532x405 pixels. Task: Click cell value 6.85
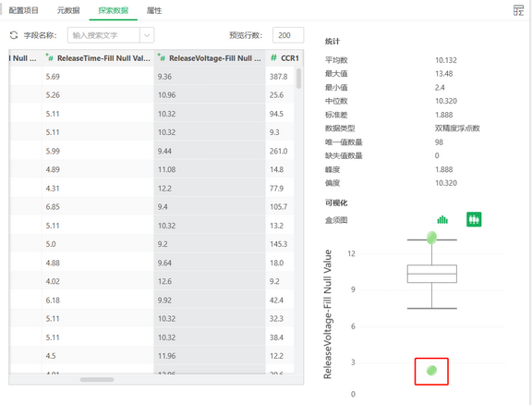[x=53, y=206]
